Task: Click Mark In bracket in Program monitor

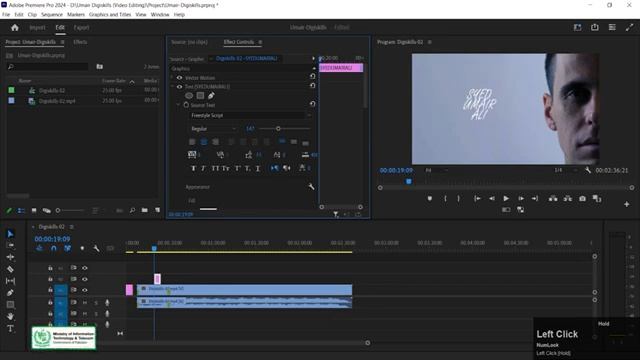Action: point(445,198)
